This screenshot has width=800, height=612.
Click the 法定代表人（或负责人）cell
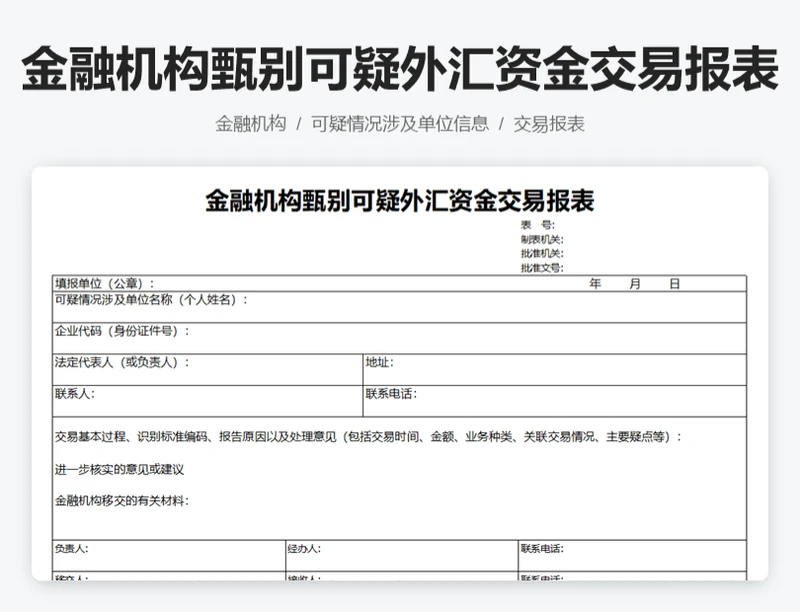pyautogui.click(x=208, y=370)
